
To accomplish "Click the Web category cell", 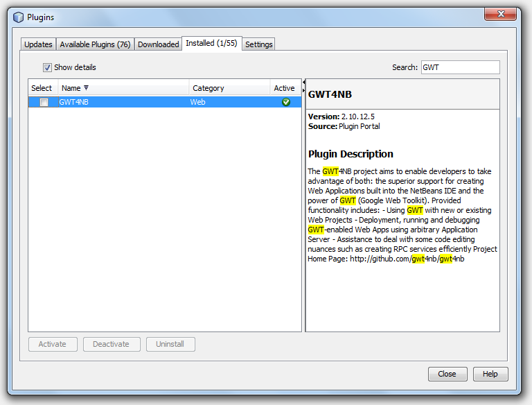I will point(229,102).
